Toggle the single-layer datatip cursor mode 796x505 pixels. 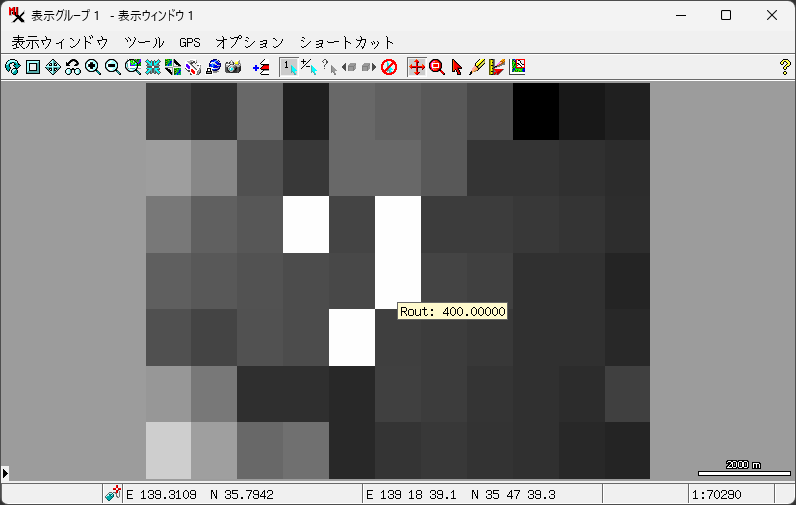pyautogui.click(x=288, y=67)
